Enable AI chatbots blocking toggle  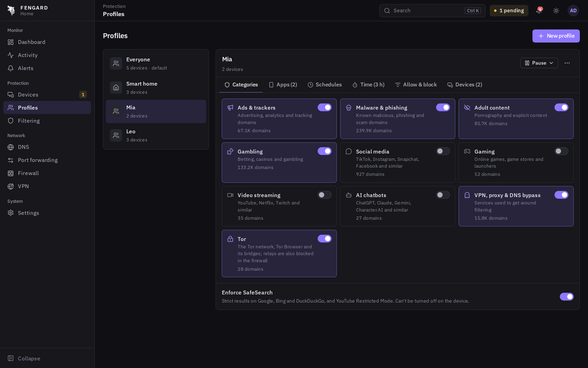[443, 195]
